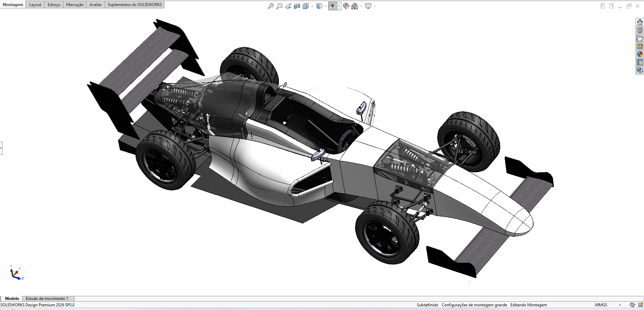This screenshot has height=310, width=644.
Task: Go back to the Previous View
Action: (288, 6)
